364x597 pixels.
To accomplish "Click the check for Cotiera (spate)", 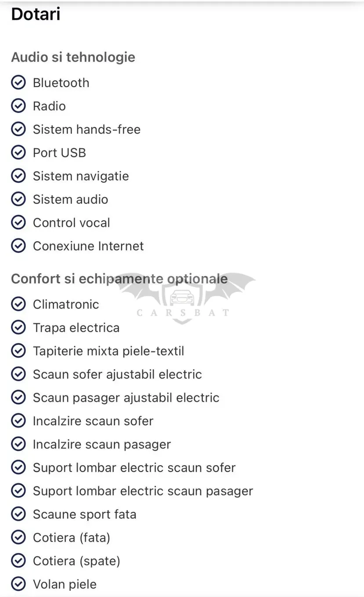I will (x=18, y=561).
